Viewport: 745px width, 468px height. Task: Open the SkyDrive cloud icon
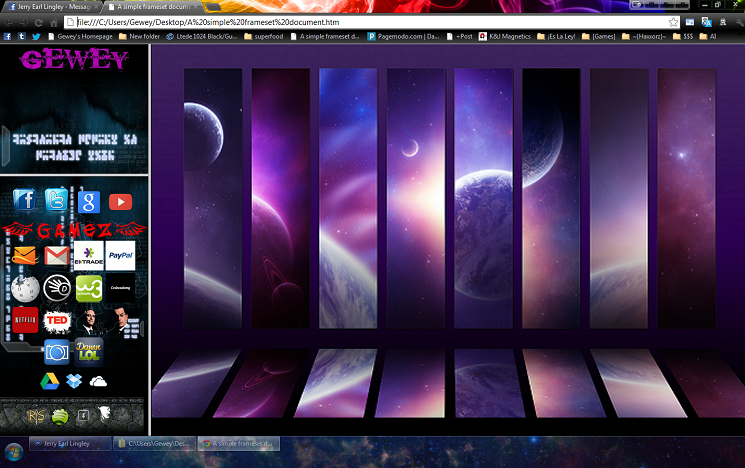pyautogui.click(x=98, y=381)
